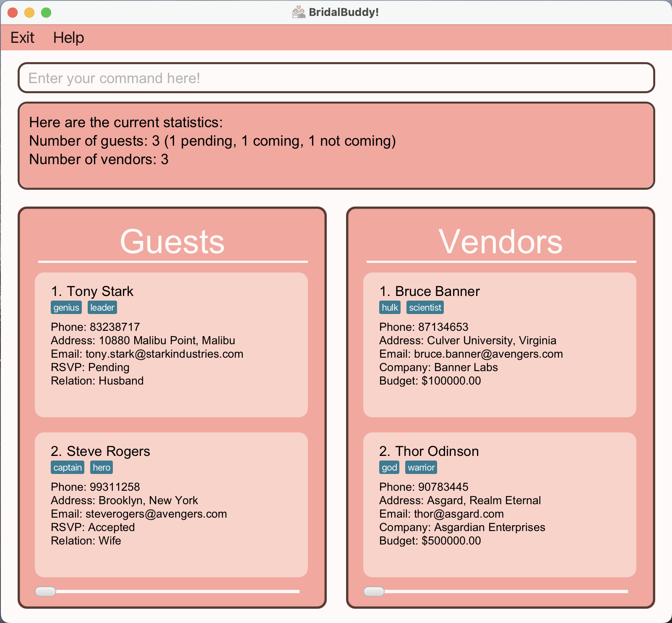672x623 pixels.
Task: Click RSVP: Pending line
Action: click(90, 367)
